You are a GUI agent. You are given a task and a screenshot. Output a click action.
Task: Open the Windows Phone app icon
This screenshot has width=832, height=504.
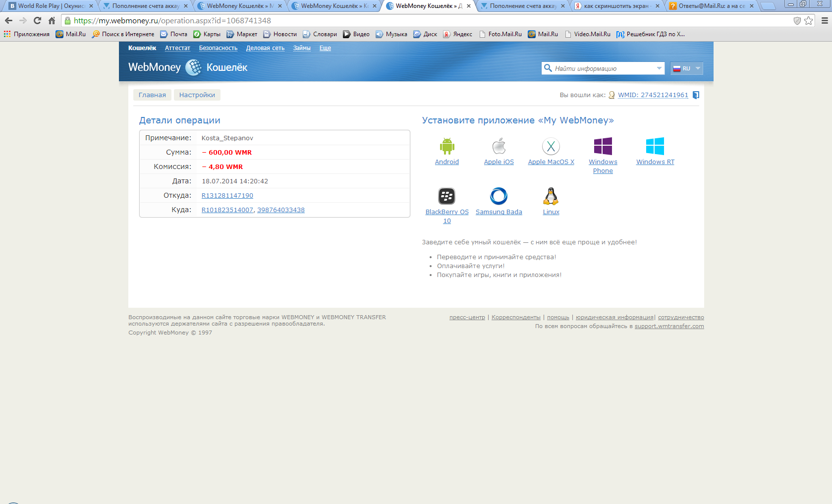tap(603, 146)
